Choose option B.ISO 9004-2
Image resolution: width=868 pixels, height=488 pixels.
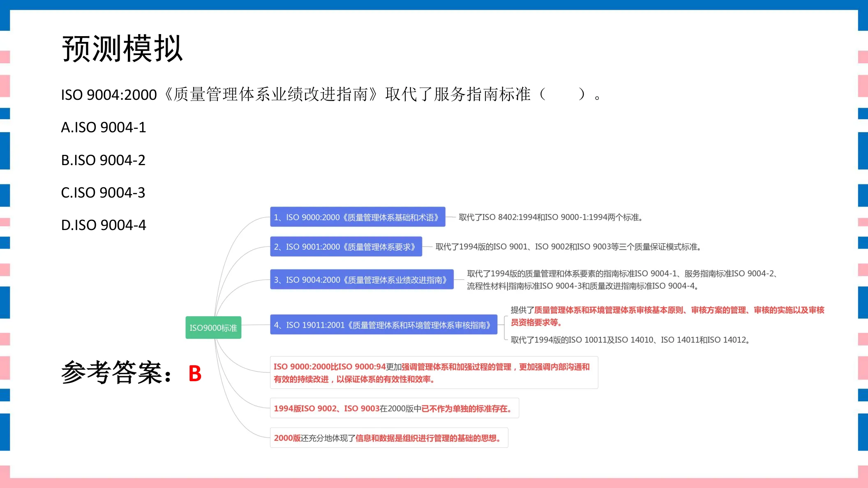coord(103,160)
